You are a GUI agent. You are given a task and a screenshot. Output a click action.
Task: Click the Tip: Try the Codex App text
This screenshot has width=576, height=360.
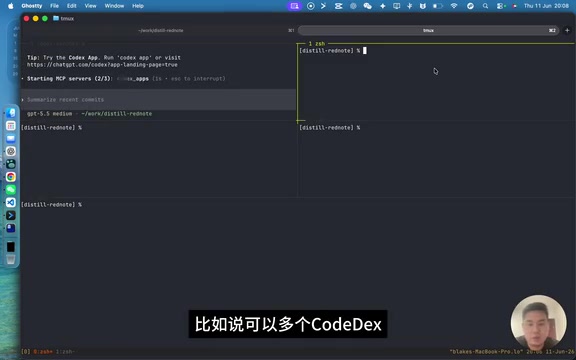[104, 58]
